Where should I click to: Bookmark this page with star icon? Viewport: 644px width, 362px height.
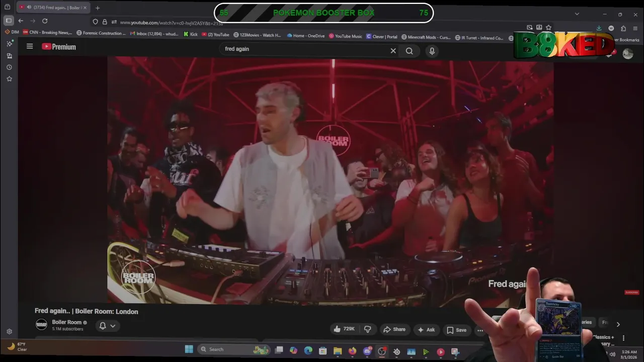(548, 27)
